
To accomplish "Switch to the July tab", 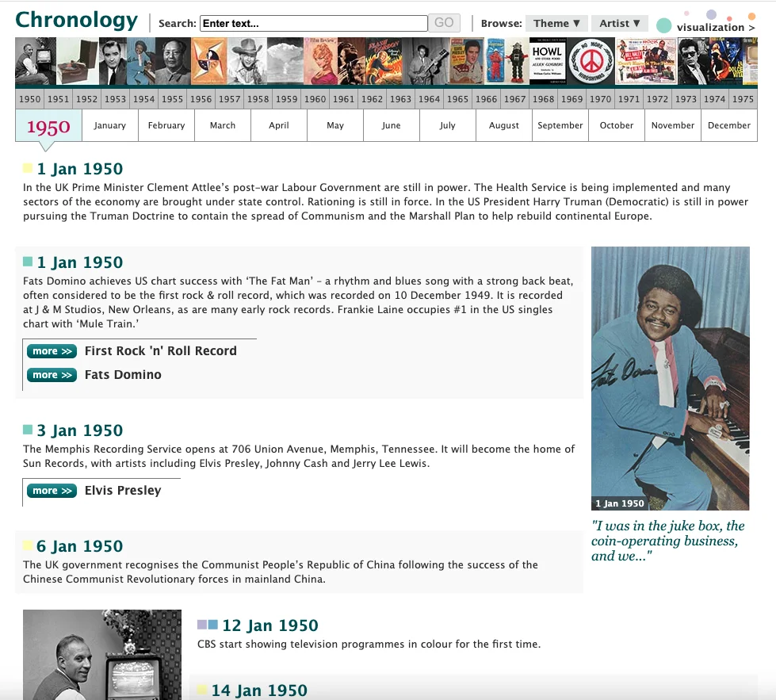I will pos(448,125).
